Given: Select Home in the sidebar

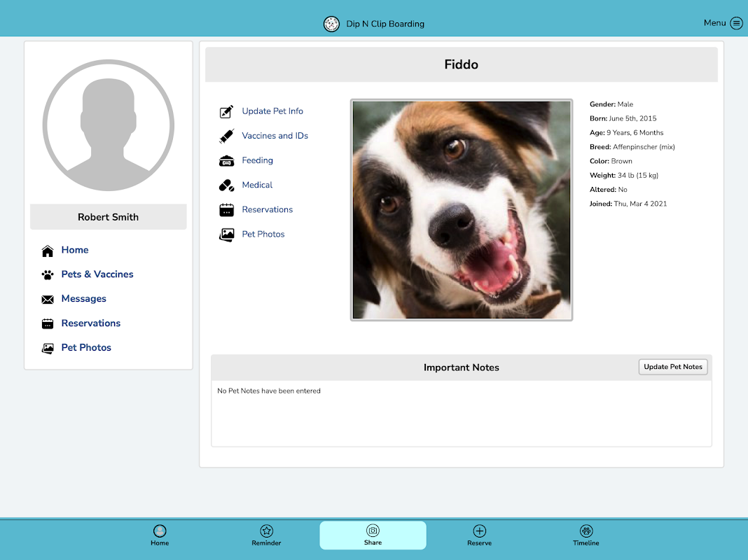Looking at the screenshot, I should 75,250.
